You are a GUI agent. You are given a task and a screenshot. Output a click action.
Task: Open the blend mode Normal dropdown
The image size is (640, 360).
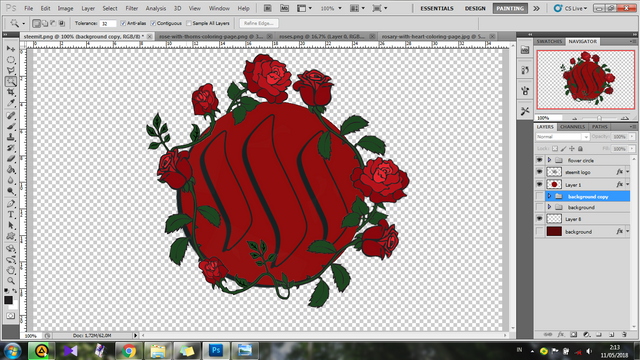(562, 137)
